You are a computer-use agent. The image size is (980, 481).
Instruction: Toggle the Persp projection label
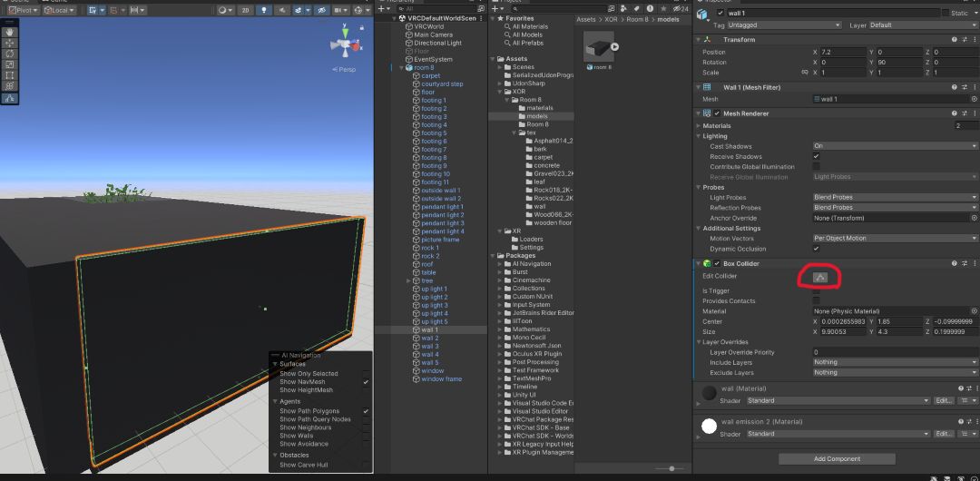[x=345, y=70]
